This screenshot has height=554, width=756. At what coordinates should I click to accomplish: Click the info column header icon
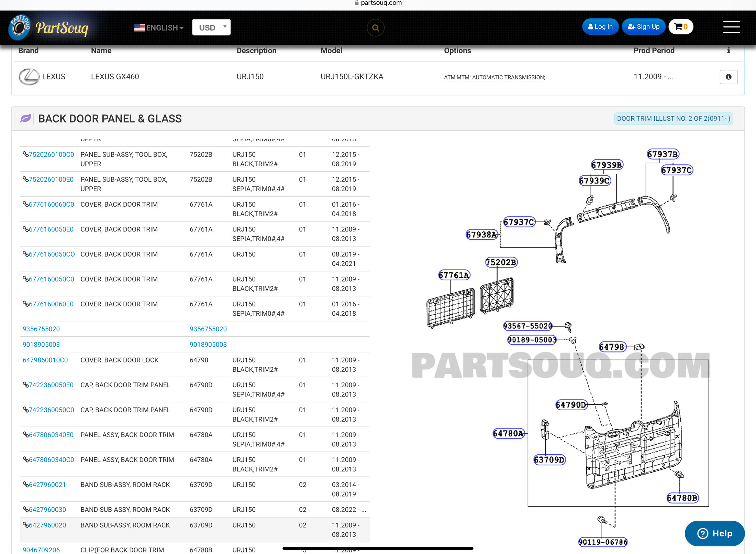729,51
